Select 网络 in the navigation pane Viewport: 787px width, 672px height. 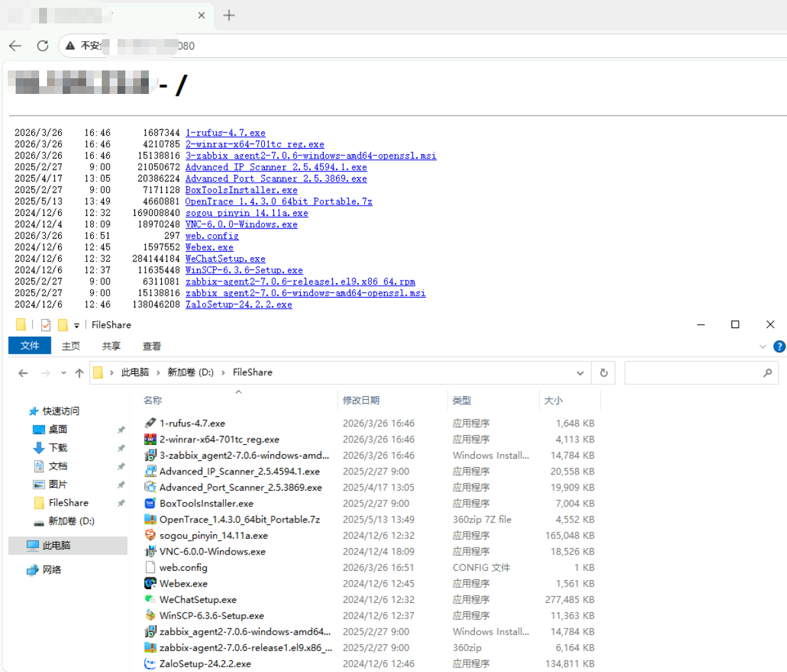tap(52, 570)
